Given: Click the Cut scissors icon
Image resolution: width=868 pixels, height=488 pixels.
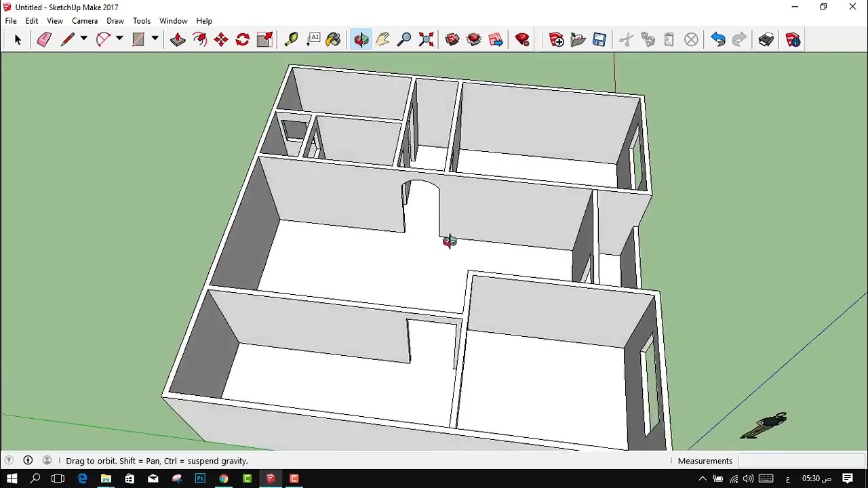Looking at the screenshot, I should pos(626,40).
